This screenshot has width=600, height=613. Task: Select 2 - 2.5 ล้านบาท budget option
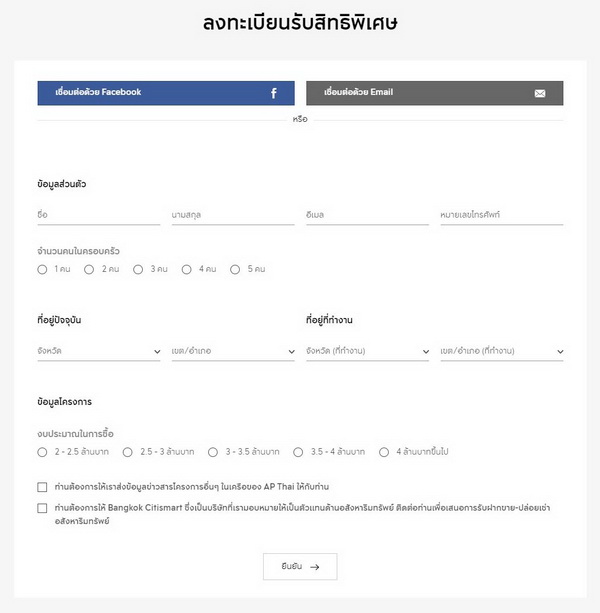click(42, 452)
